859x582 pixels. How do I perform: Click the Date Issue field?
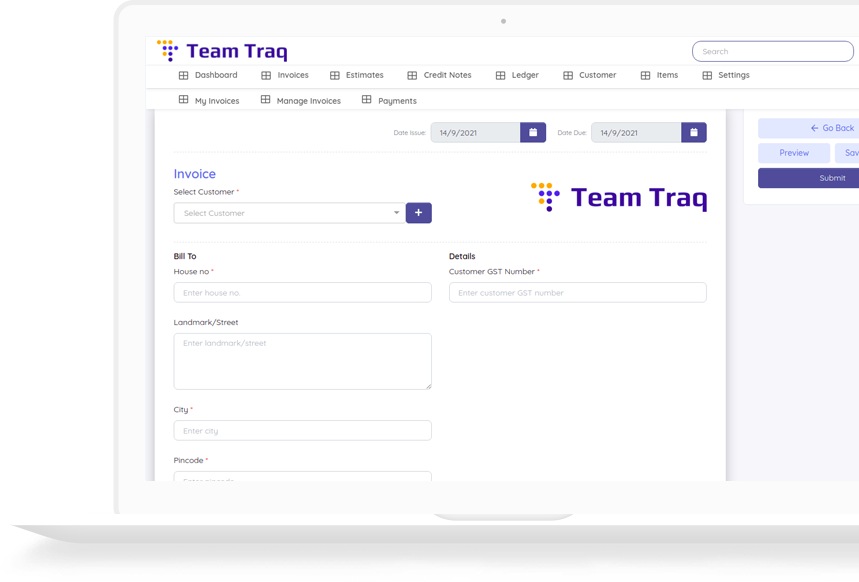(475, 132)
